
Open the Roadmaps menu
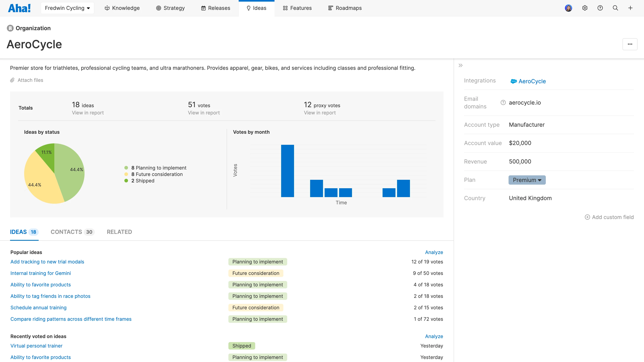click(345, 8)
